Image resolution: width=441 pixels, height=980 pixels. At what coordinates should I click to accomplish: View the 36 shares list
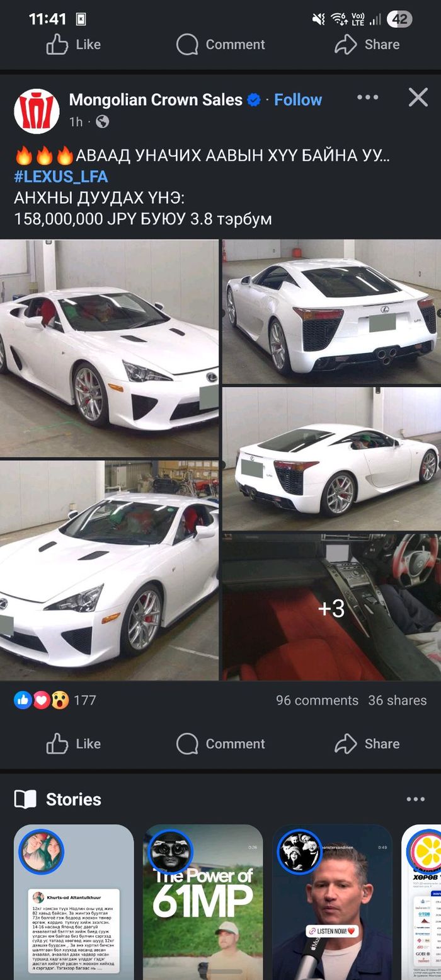pyautogui.click(x=398, y=700)
